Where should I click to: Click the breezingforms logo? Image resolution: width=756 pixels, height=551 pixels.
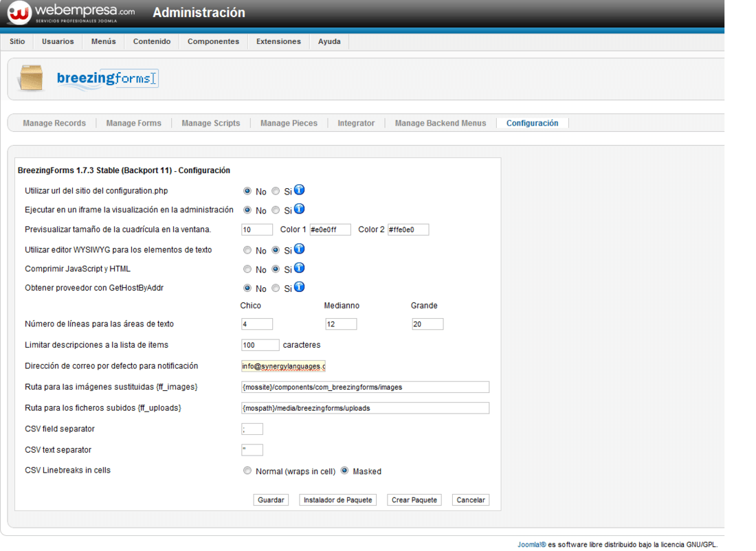click(107, 78)
